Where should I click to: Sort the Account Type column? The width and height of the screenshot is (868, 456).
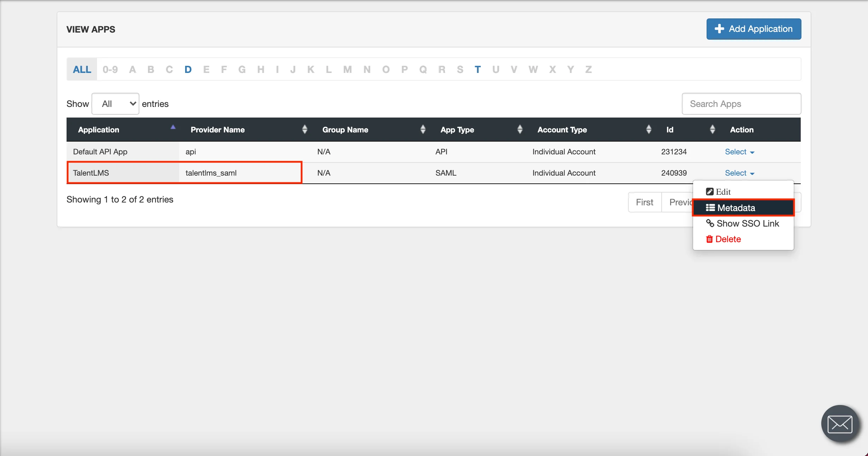[649, 130]
